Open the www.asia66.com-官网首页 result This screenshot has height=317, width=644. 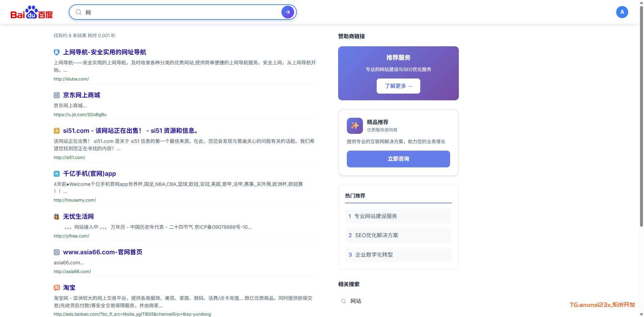coord(103,252)
